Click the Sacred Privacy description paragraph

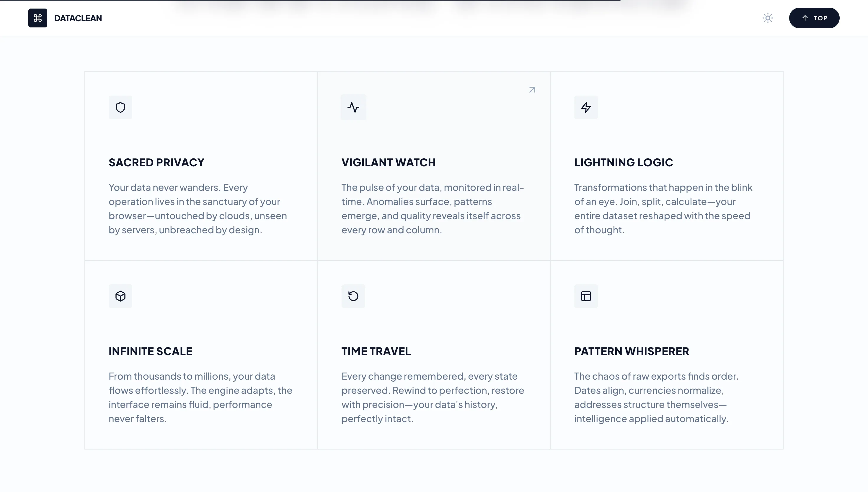pyautogui.click(x=198, y=209)
